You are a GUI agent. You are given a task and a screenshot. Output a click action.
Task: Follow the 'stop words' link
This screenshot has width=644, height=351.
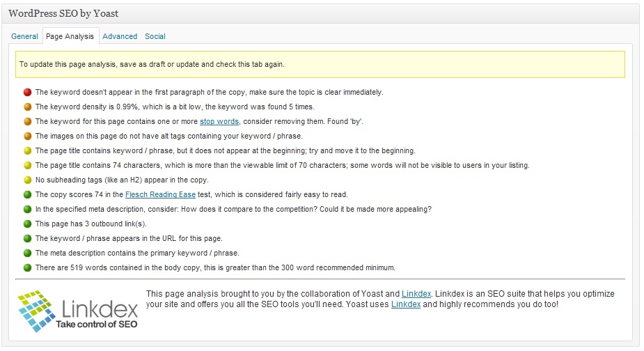[219, 122]
